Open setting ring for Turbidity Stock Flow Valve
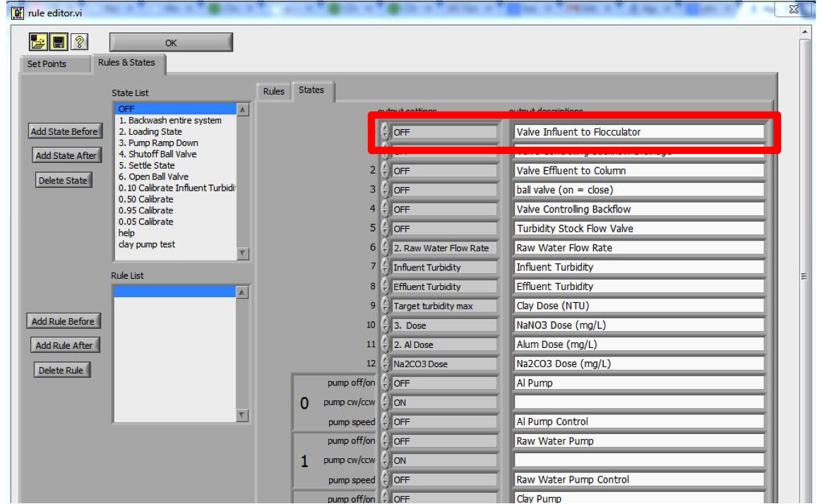 pyautogui.click(x=445, y=229)
